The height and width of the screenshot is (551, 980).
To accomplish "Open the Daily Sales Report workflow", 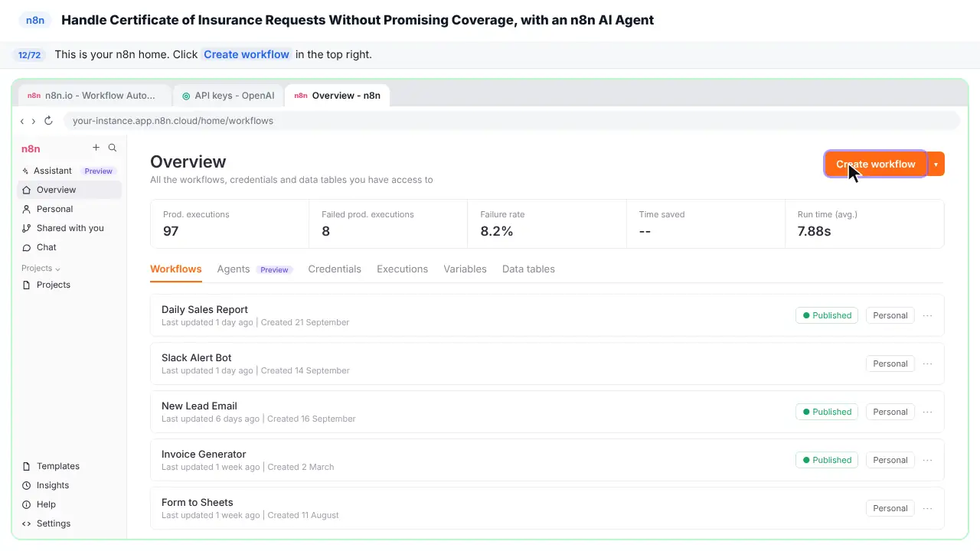I will [547, 315].
